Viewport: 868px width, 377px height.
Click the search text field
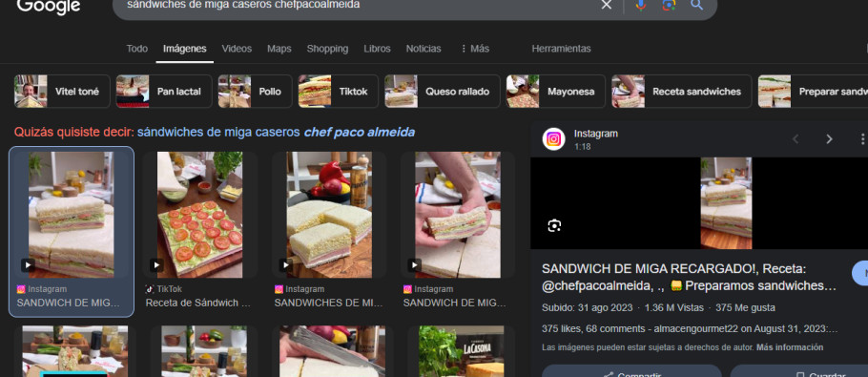click(x=354, y=5)
